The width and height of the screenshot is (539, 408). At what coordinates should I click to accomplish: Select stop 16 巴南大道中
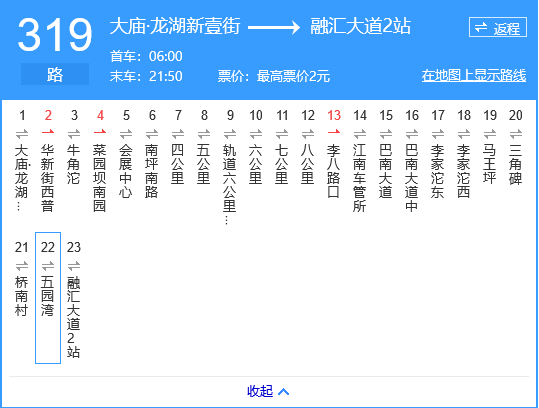(412, 178)
